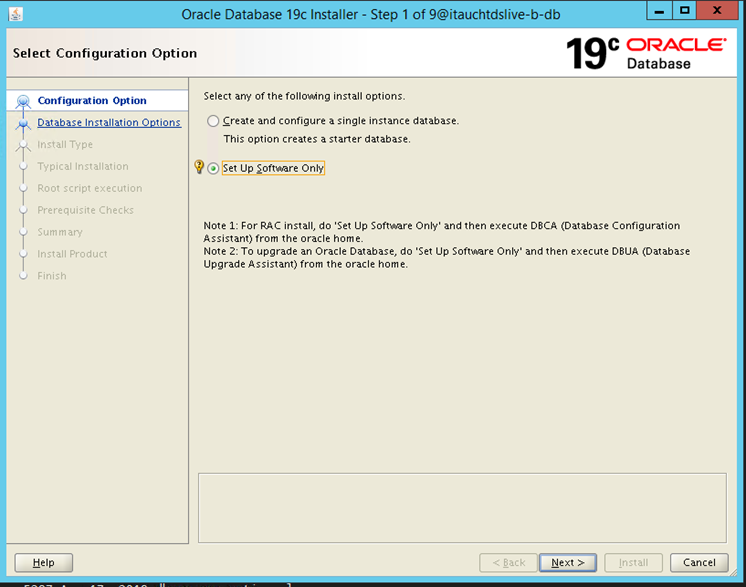
Task: Click the Typical Installation step label
Action: [83, 166]
